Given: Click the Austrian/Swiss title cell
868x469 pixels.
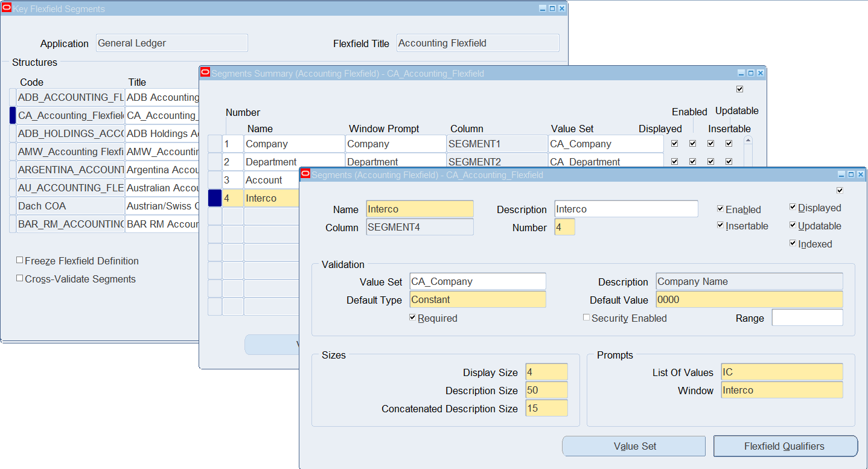Looking at the screenshot, I should 163,206.
